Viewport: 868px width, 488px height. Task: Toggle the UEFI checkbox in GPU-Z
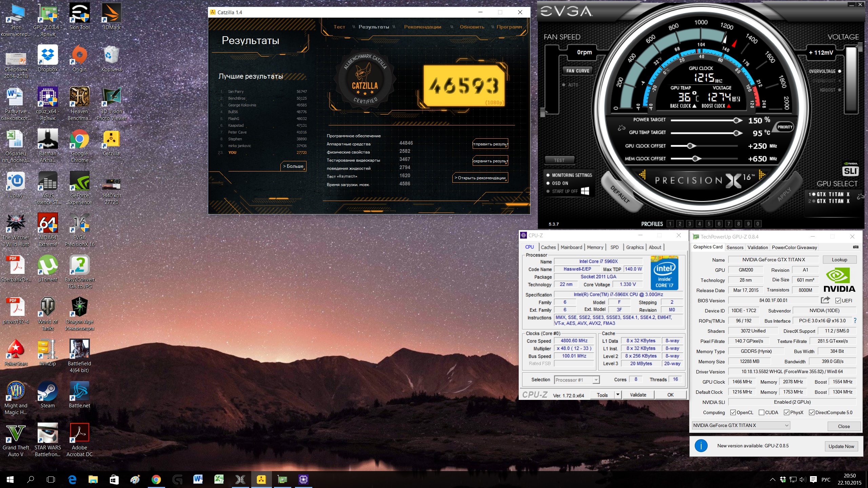[x=838, y=301]
